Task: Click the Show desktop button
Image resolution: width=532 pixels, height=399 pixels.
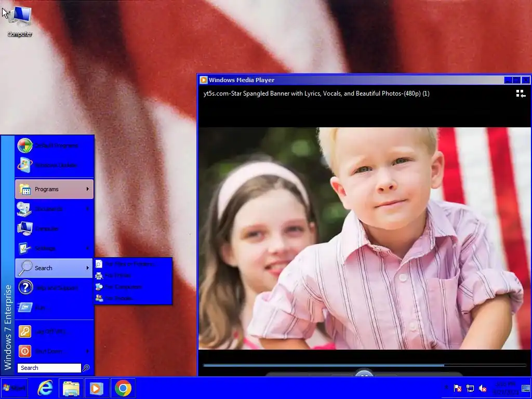Action: click(526, 388)
